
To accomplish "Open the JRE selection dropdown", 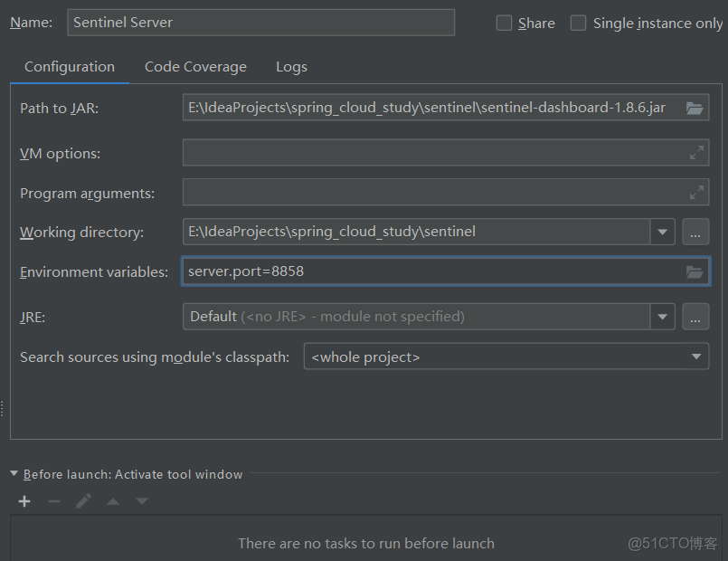I will click(x=663, y=317).
